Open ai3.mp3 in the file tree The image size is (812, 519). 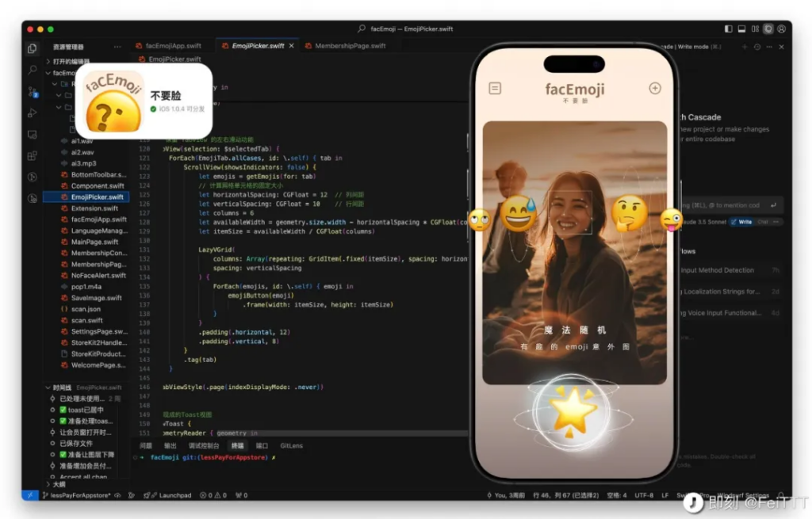point(84,163)
